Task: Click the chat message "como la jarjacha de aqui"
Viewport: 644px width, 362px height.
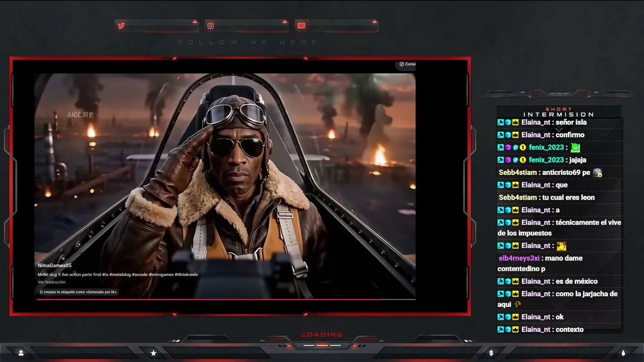Action: click(x=557, y=299)
